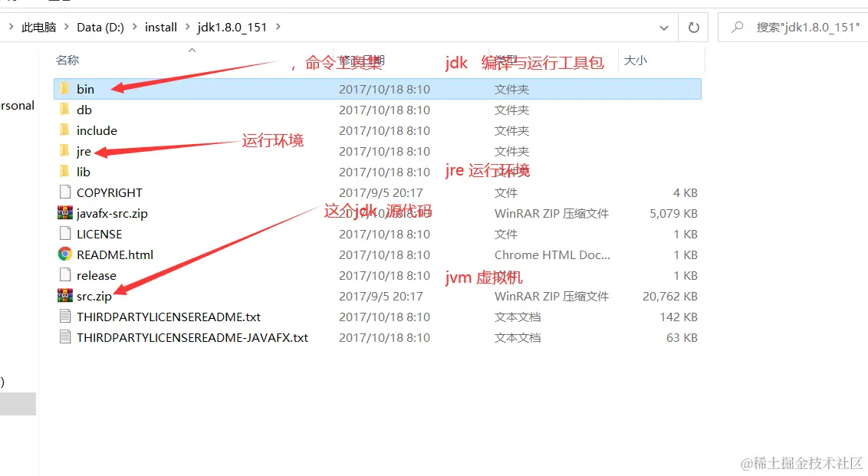The height and width of the screenshot is (476, 868).
Task: Click Chrome HTML Doc... type cell
Action: click(x=552, y=254)
